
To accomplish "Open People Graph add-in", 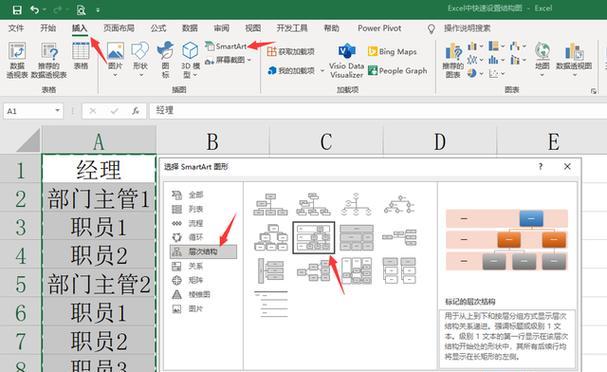I will 398,70.
